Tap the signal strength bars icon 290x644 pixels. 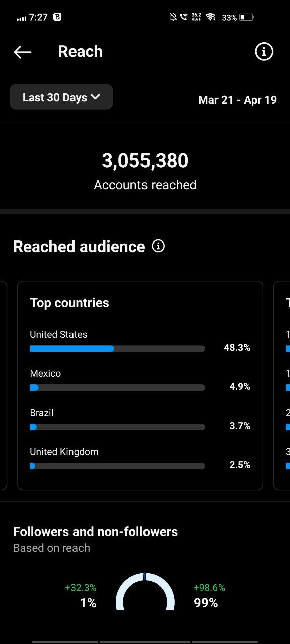tap(21, 18)
